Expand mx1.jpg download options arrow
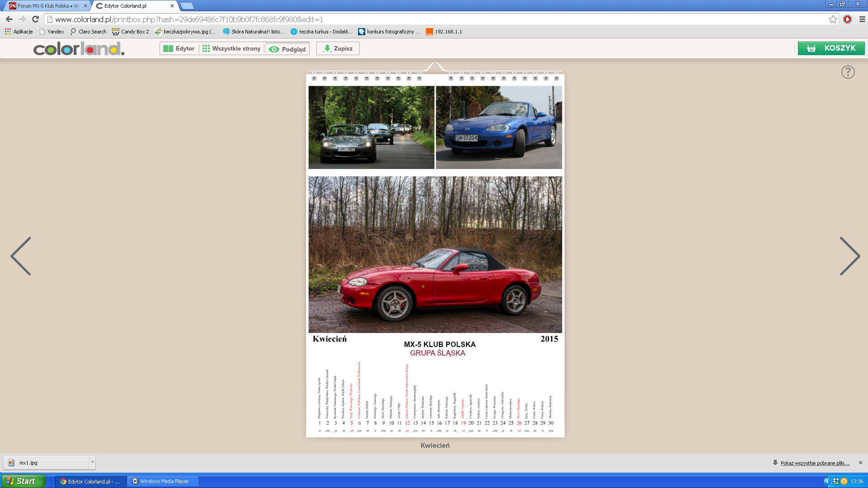The width and height of the screenshot is (868, 488). point(92,463)
